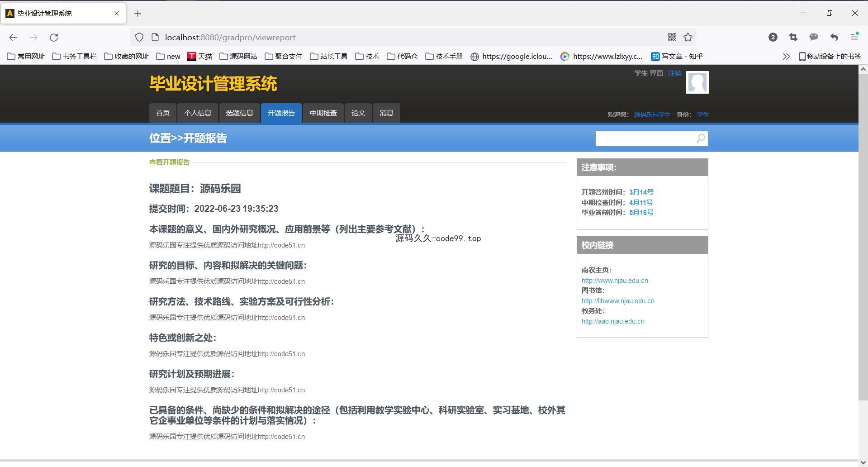Click the scrollbar up arrow
Viewport: 868px width, 467px height.
863,69
